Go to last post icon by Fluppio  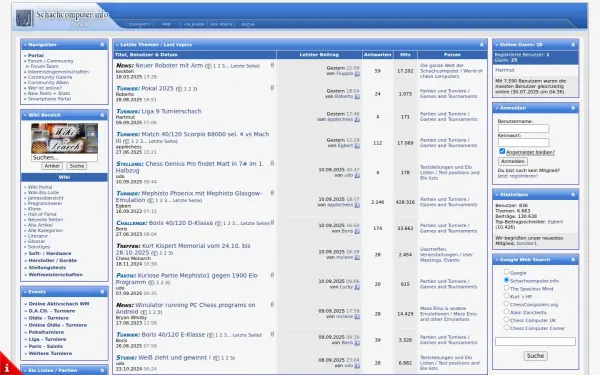click(x=357, y=74)
